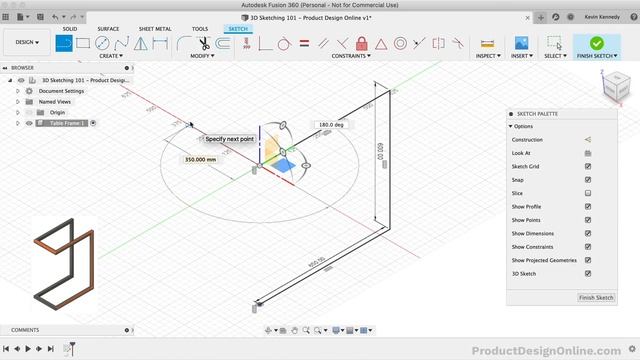Image resolution: width=640 pixels, height=360 pixels.
Task: Click the Select window icon
Action: tap(554, 43)
